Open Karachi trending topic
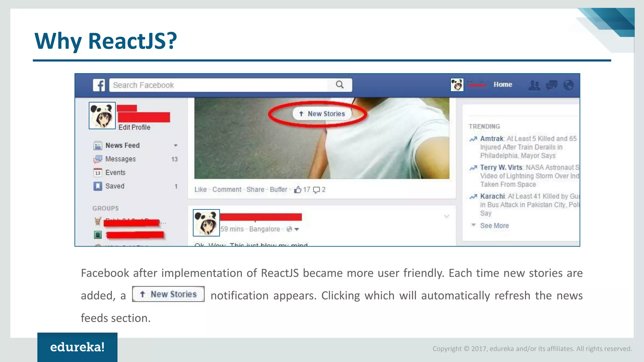 (x=492, y=196)
